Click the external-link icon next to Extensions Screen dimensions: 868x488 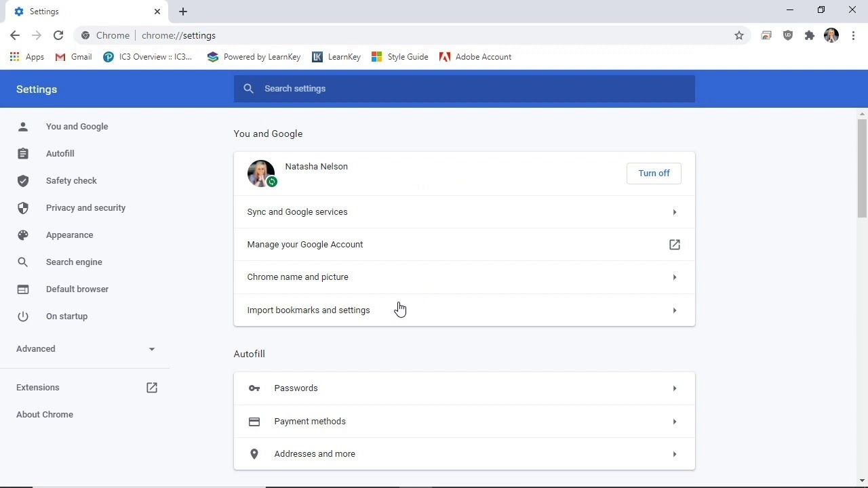[152, 388]
